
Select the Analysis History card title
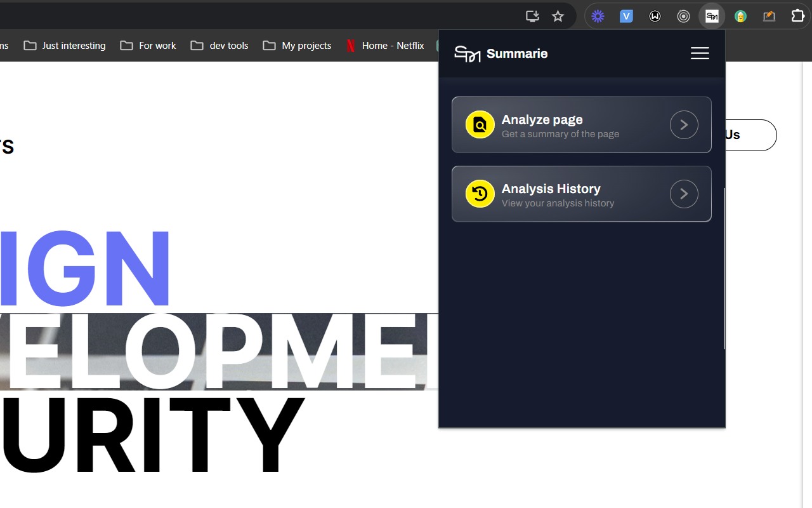click(x=551, y=189)
